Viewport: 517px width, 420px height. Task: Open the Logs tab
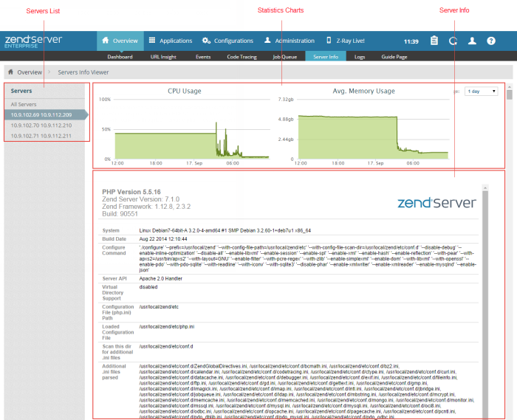360,56
